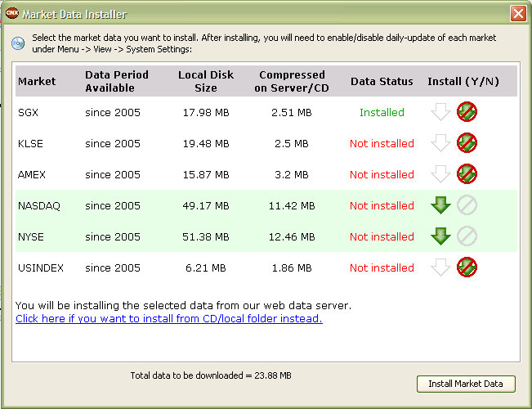Click the red do-not-install icon for SGX
Screen dimensions: 532x409
click(467, 112)
